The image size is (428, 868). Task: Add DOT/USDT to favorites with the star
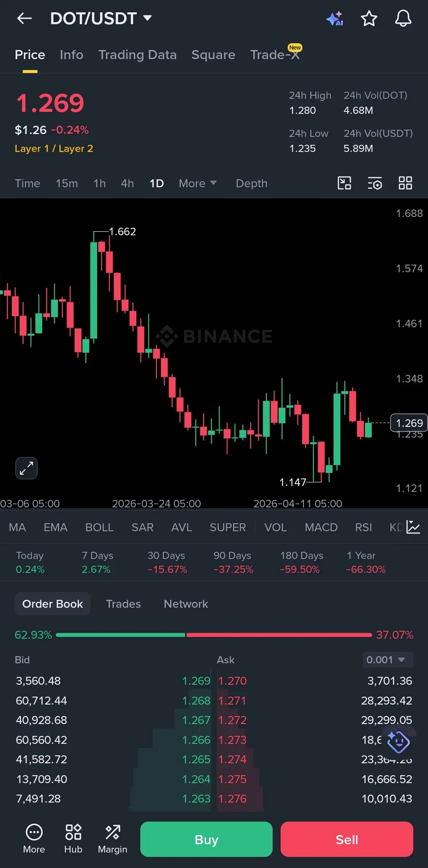point(369,18)
